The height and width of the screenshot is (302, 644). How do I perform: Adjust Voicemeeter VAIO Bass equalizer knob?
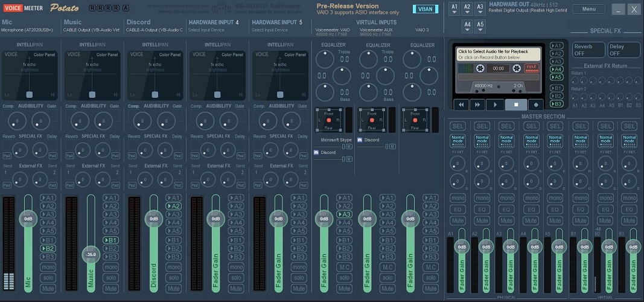325,92
